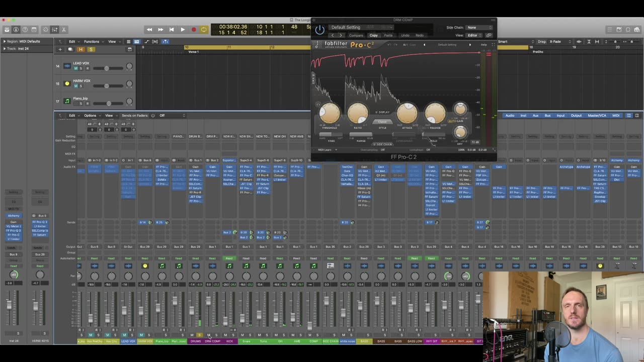Toggle the Flex icon in tracks menu bar

155,42
